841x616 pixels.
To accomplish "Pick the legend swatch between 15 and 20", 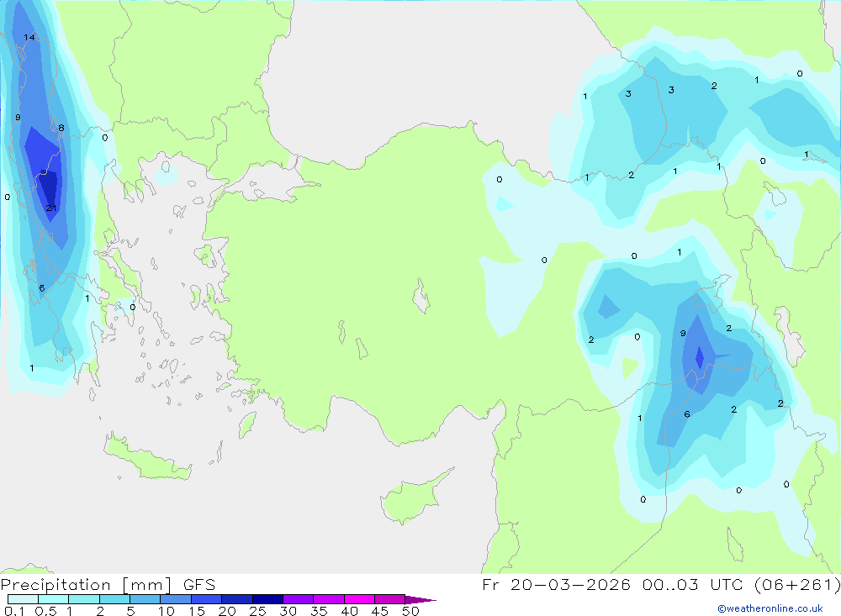I will pos(206,599).
